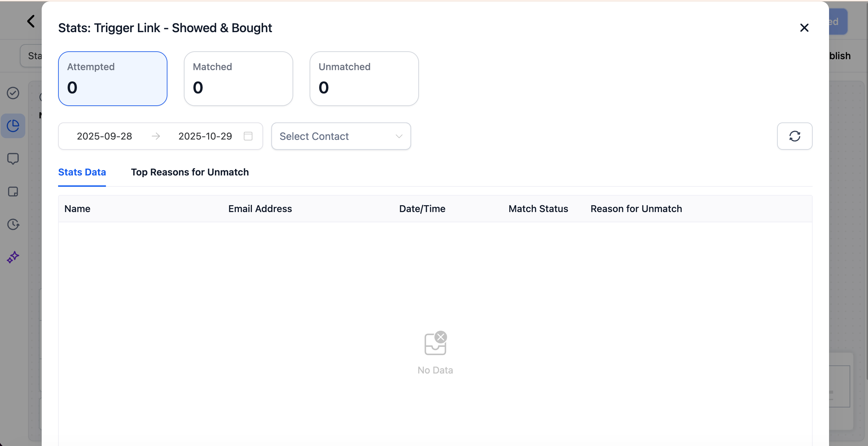This screenshot has height=446, width=868.
Task: Expand the Select Contact dropdown
Action: pos(335,136)
